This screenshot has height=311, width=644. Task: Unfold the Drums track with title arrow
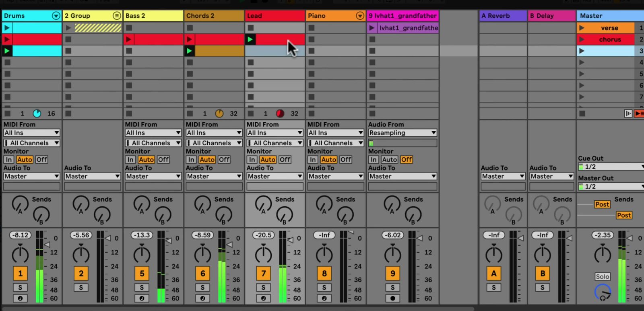pos(56,16)
